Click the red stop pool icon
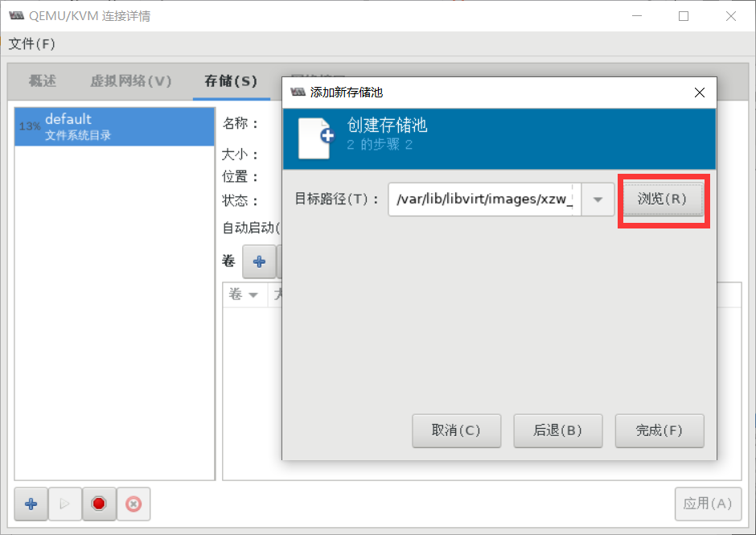The width and height of the screenshot is (756, 535). tap(99, 504)
